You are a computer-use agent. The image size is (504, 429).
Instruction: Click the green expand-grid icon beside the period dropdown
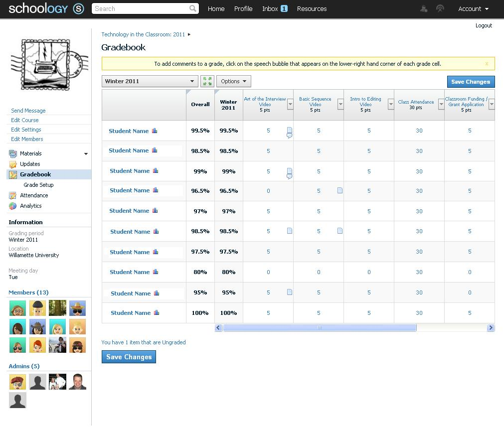[x=207, y=81]
